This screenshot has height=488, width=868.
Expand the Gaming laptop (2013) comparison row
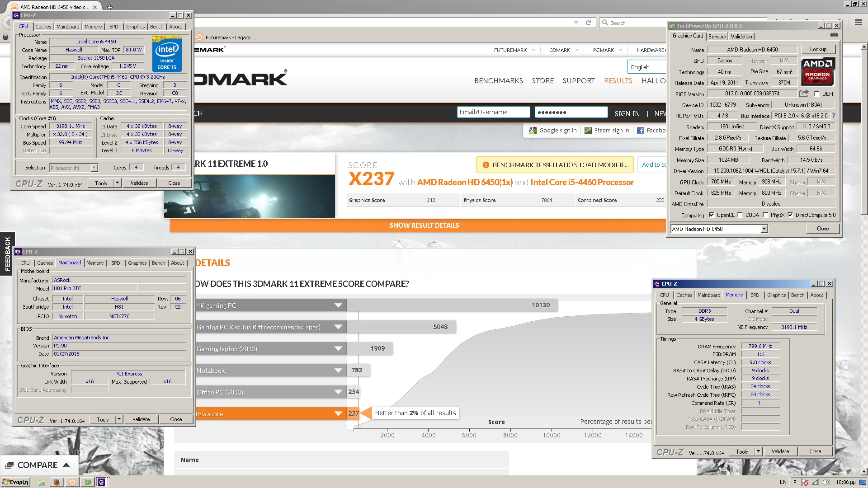[338, 349]
